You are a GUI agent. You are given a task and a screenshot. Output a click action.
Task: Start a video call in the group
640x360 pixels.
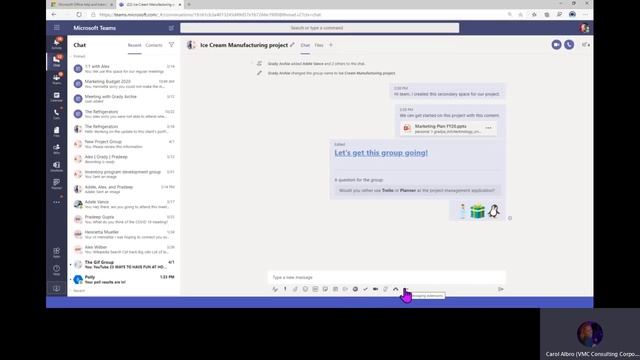click(556, 44)
